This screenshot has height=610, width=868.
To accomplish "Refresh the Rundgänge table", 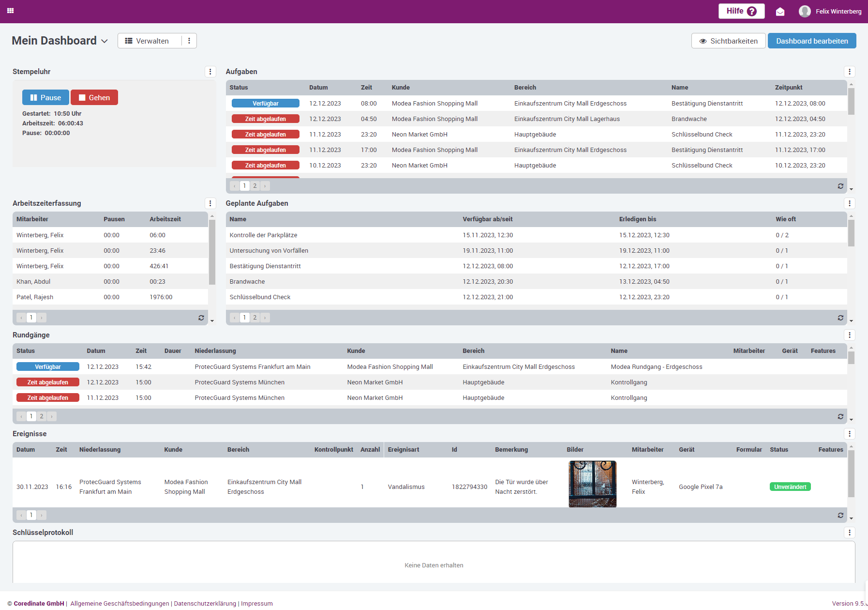I will point(840,416).
